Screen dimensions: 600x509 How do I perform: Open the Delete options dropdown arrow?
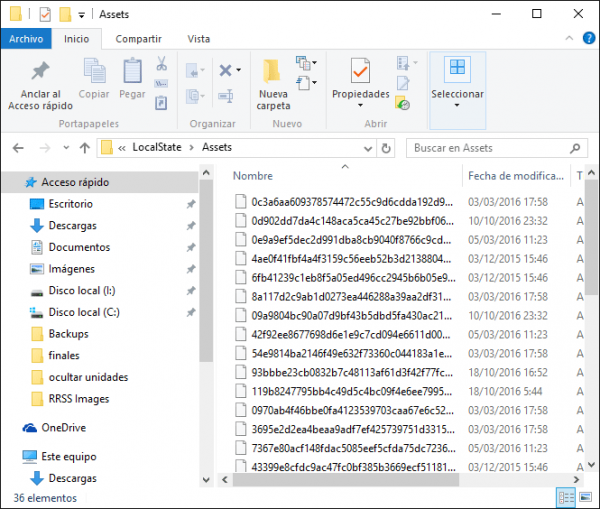tap(238, 70)
